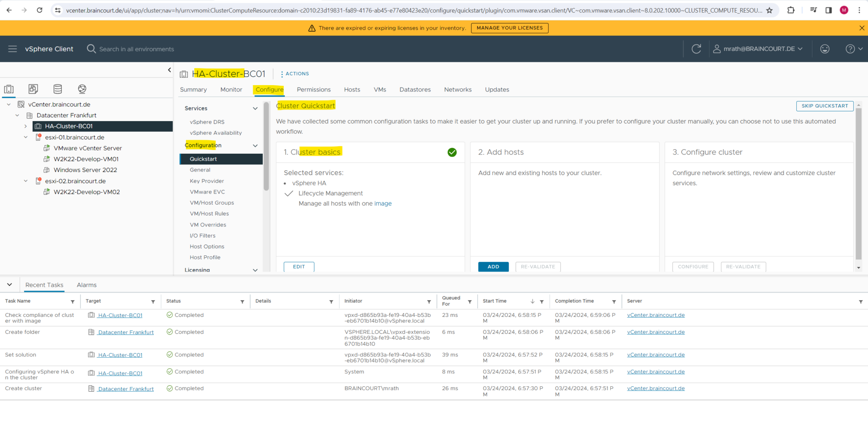
Task: Click the refresh icon in the header
Action: (696, 49)
